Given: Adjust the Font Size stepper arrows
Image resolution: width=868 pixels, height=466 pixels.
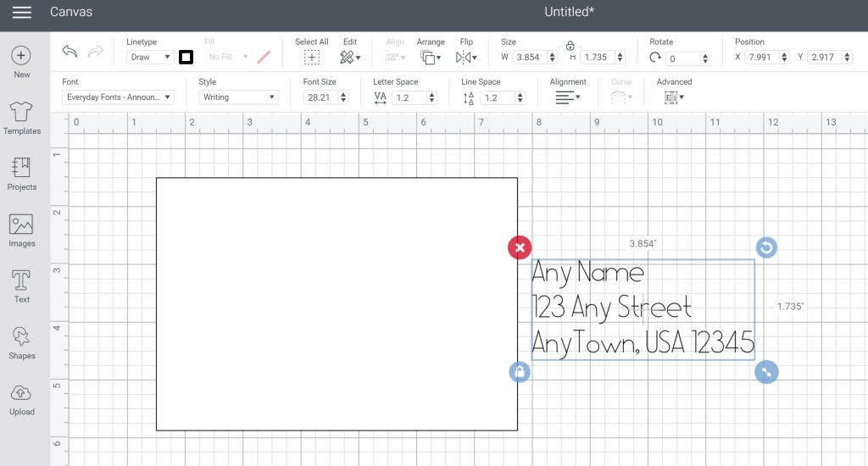Looking at the screenshot, I should (344, 97).
